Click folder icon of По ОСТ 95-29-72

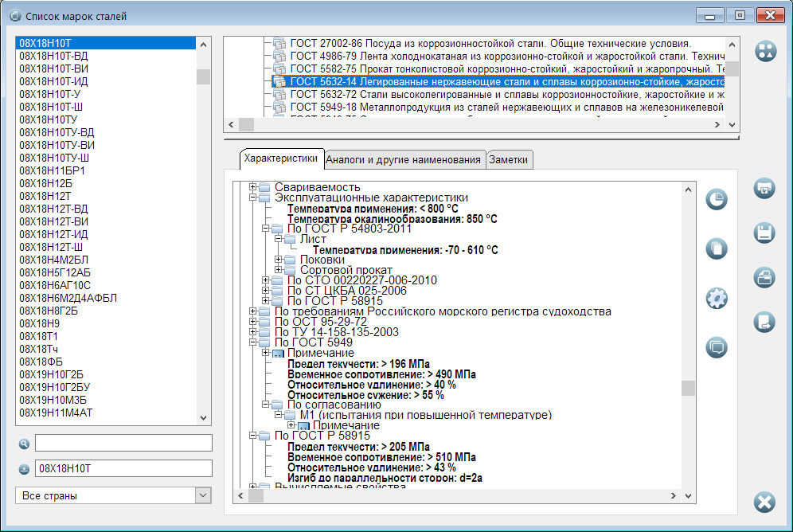coord(264,322)
